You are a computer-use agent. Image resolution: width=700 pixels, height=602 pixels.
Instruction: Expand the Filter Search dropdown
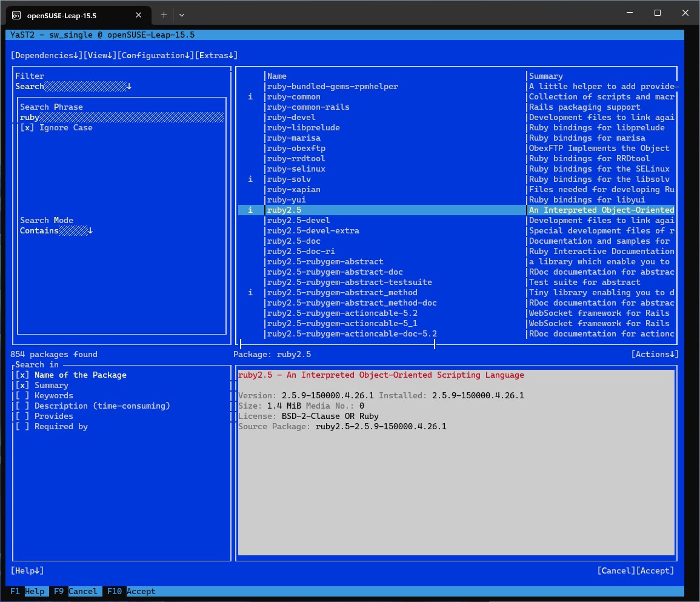point(73,86)
